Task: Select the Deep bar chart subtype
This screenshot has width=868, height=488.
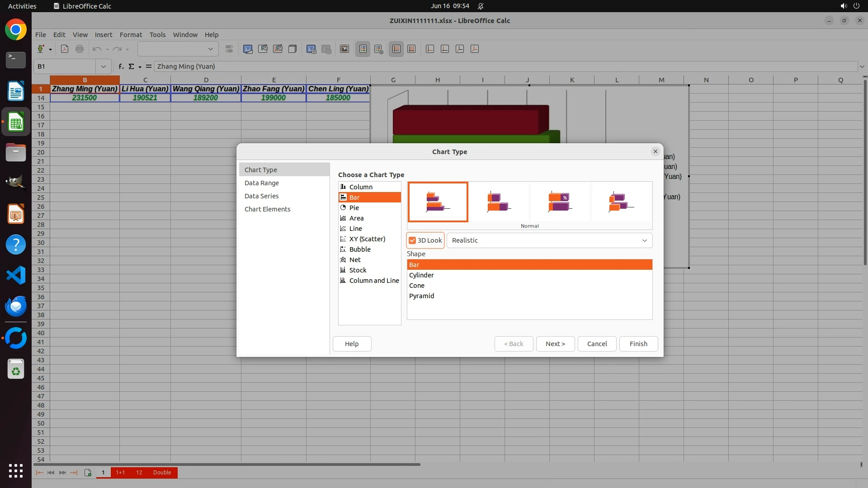Action: pos(621,202)
